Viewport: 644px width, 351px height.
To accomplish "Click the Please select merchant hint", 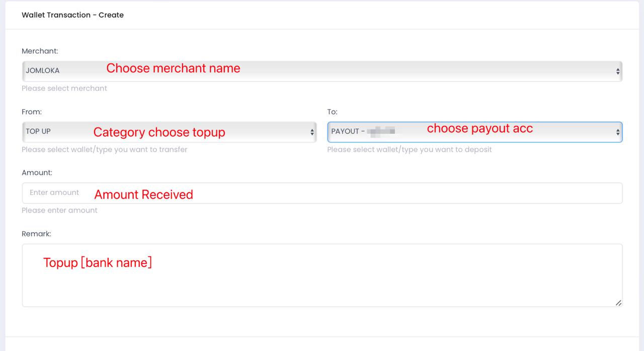I will [x=64, y=88].
